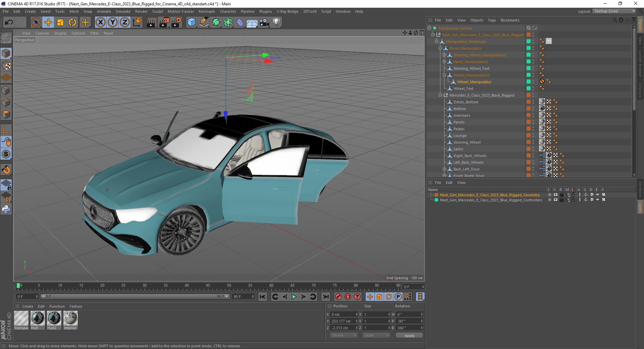The image size is (644, 349).
Task: Open the Takes side tab
Action: [640, 40]
